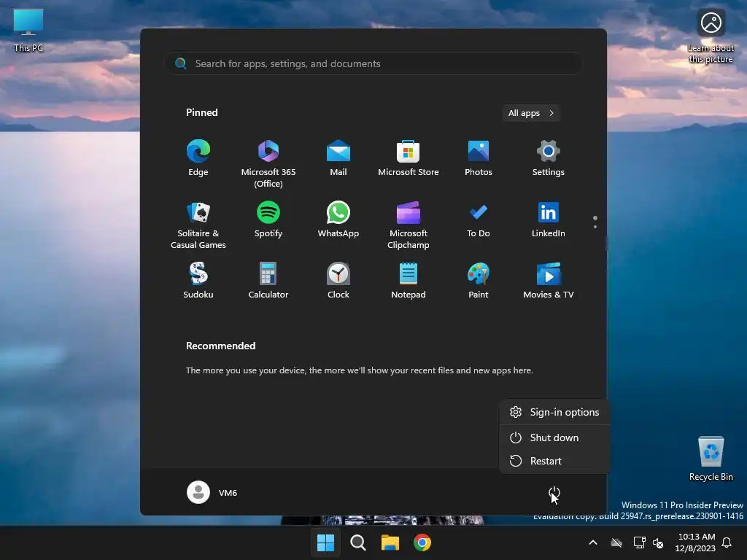Launch the To Do app
747x560 pixels.
(x=479, y=219)
